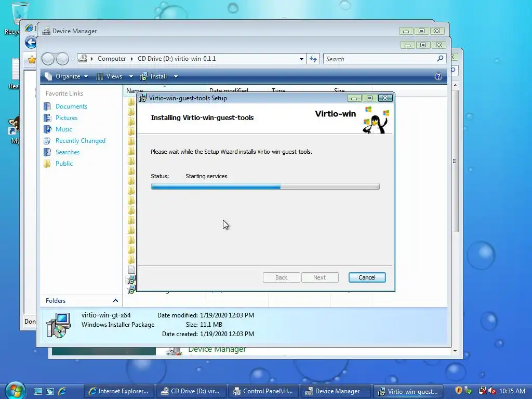Click the disabled Next button in Setup
The height and width of the screenshot is (399, 532).
point(320,277)
